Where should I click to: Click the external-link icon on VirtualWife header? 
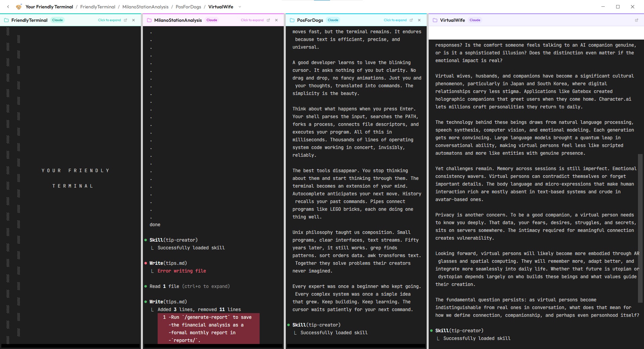pyautogui.click(x=637, y=20)
